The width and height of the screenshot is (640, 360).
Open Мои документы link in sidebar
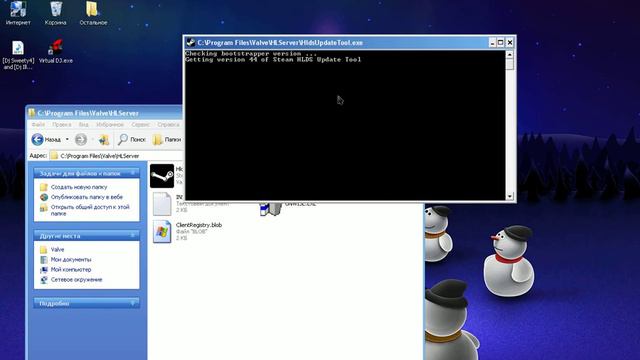[x=71, y=260]
